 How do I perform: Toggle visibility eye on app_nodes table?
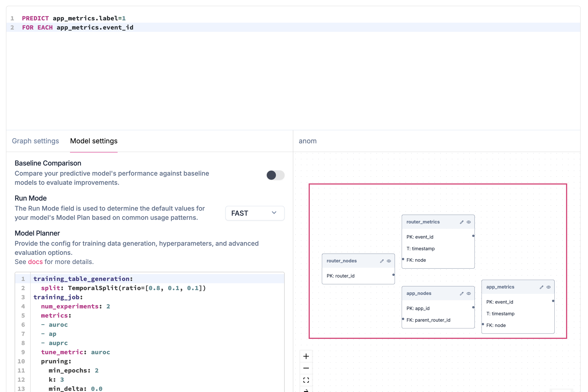coord(469,294)
